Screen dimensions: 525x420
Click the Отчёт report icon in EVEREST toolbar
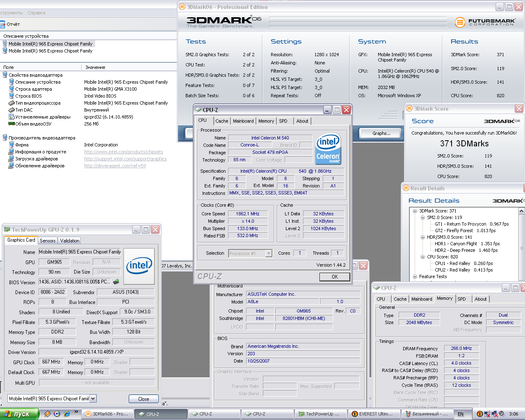2,24
